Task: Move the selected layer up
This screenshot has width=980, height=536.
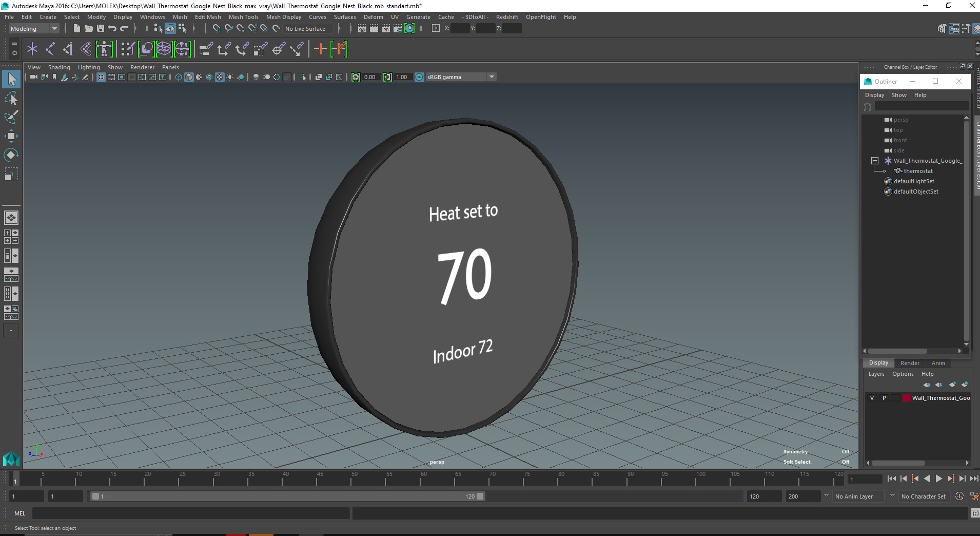Action: click(x=927, y=385)
